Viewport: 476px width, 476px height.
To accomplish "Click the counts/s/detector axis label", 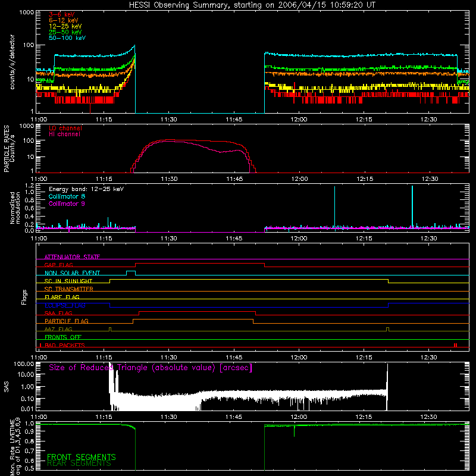I will point(12,62).
